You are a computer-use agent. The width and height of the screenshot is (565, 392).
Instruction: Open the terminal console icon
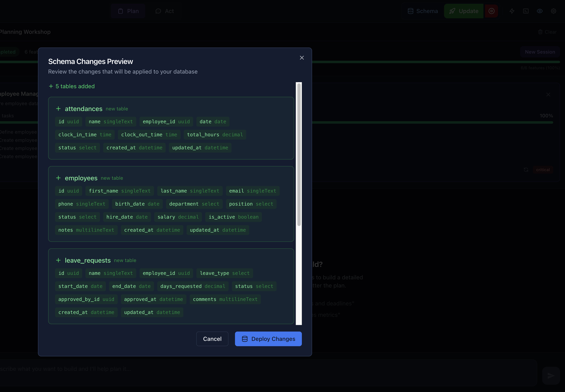pyautogui.click(x=526, y=11)
